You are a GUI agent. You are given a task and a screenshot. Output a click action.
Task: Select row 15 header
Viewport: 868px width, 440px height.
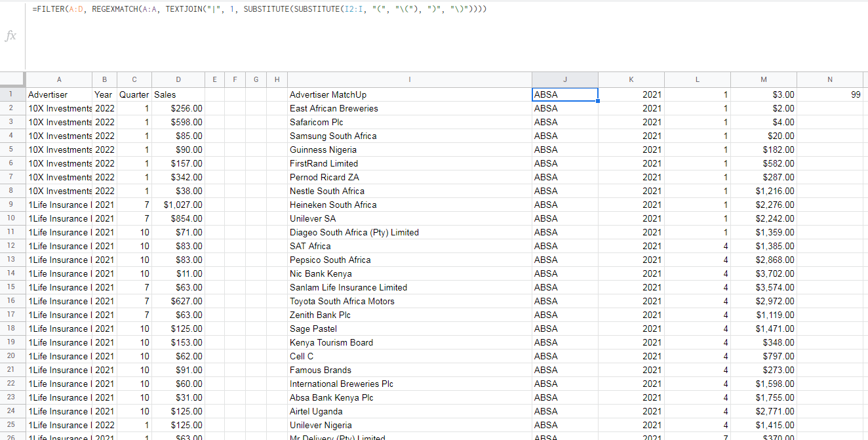[x=12, y=287]
